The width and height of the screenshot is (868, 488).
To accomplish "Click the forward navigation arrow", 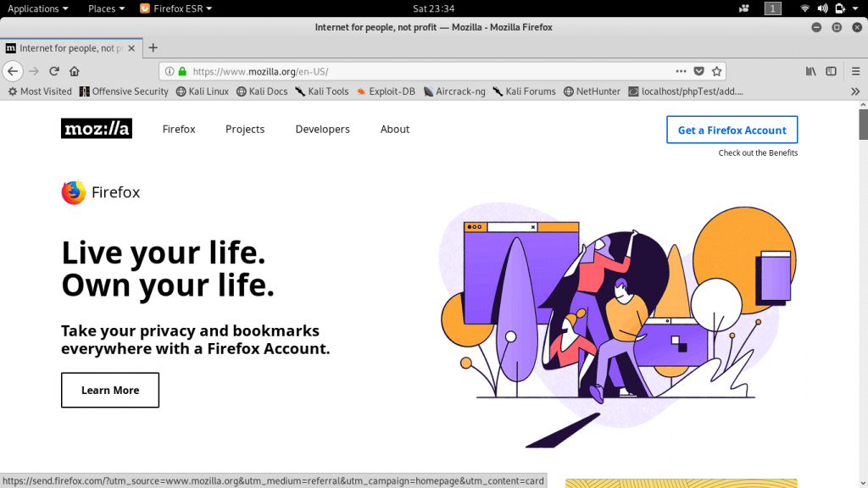I will [x=34, y=71].
